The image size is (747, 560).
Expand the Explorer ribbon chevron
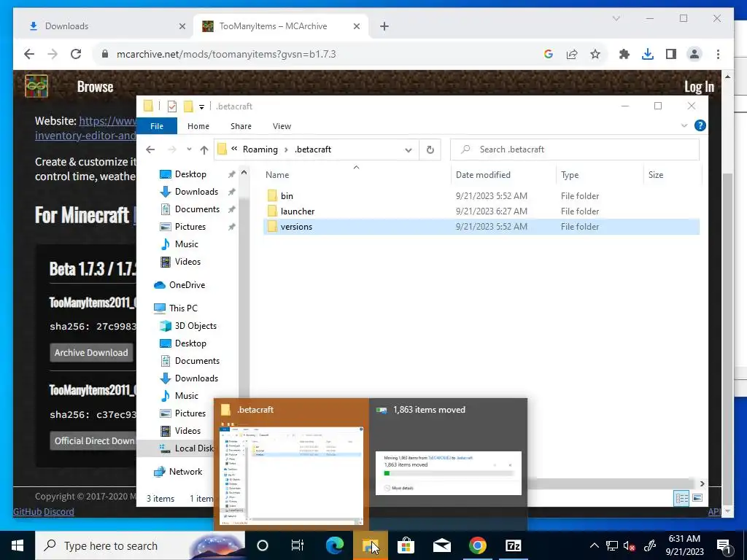pyautogui.click(x=684, y=125)
